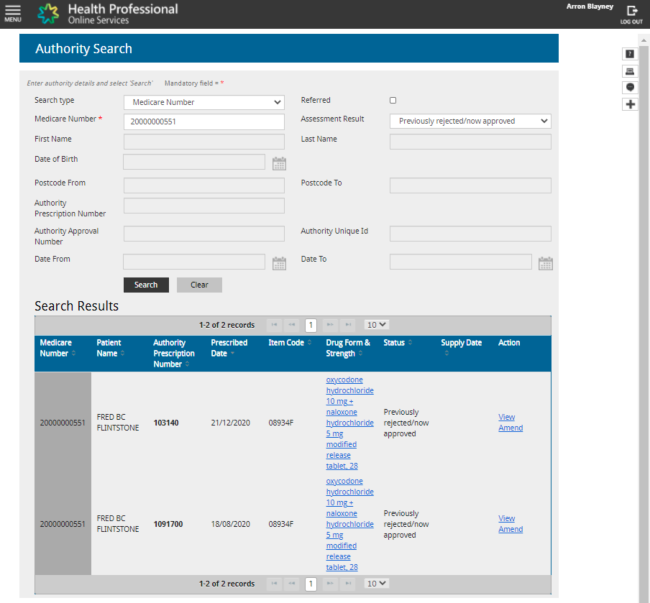Click the Date To field
The image size is (650, 603).
[461, 262]
